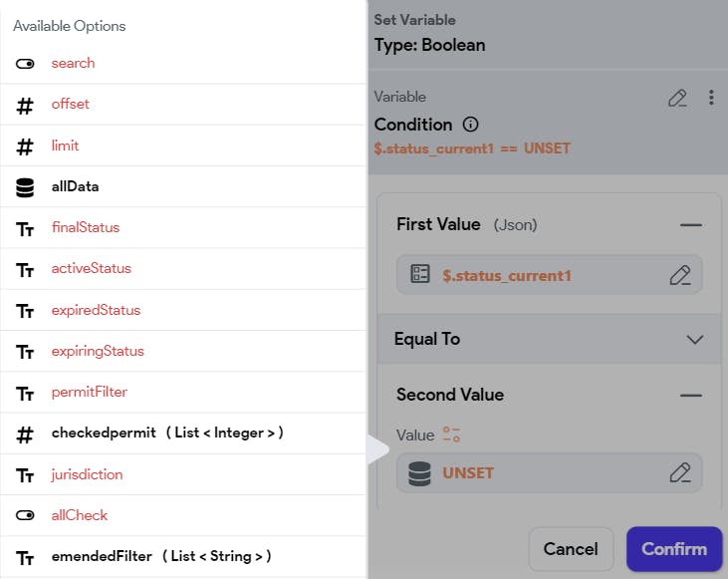Click the pencil edit icon for Variable
Viewport: 728px width, 579px height.
tap(677, 98)
